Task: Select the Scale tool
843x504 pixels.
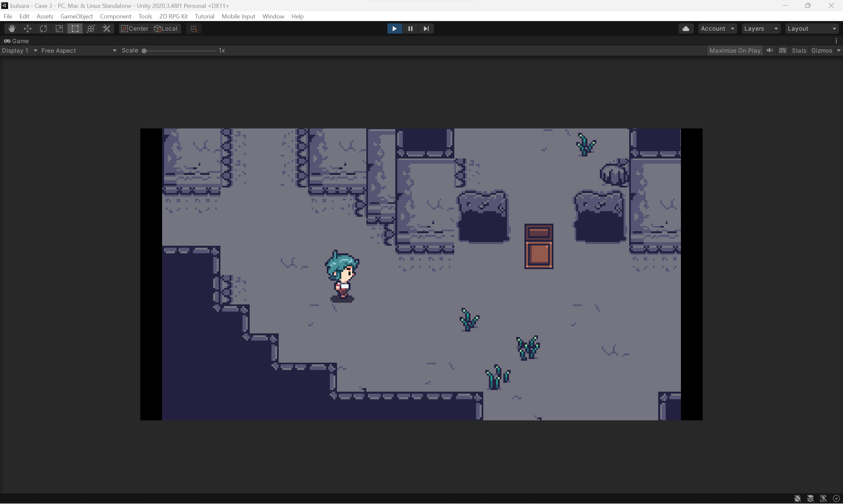Action: [x=59, y=29]
